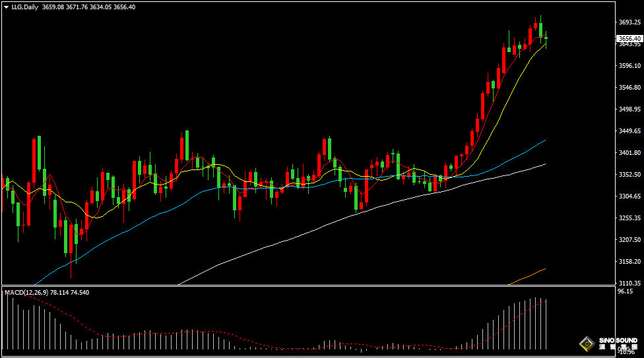The height and width of the screenshot is (358, 644).
Task: Click the Sino Sound diamond logo icon
Action: (587, 343)
